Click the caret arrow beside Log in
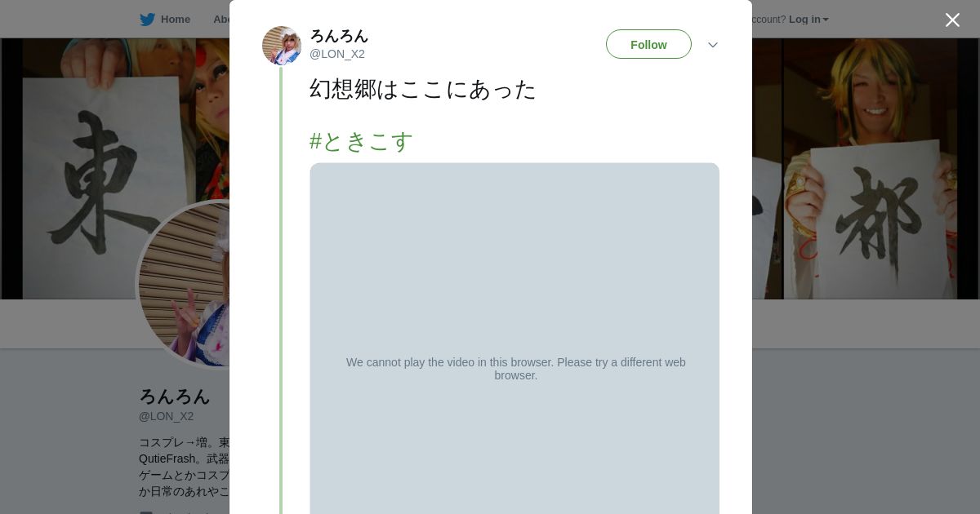Screen dimensions: 980x514 pos(826,20)
